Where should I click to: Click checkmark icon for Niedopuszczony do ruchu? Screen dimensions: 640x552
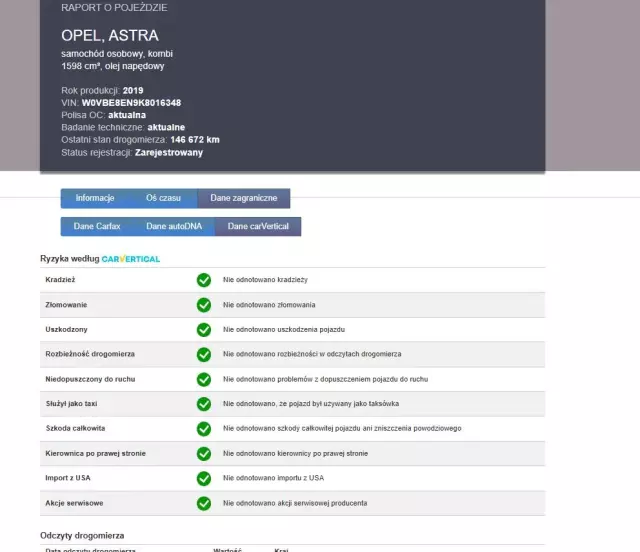point(204,380)
